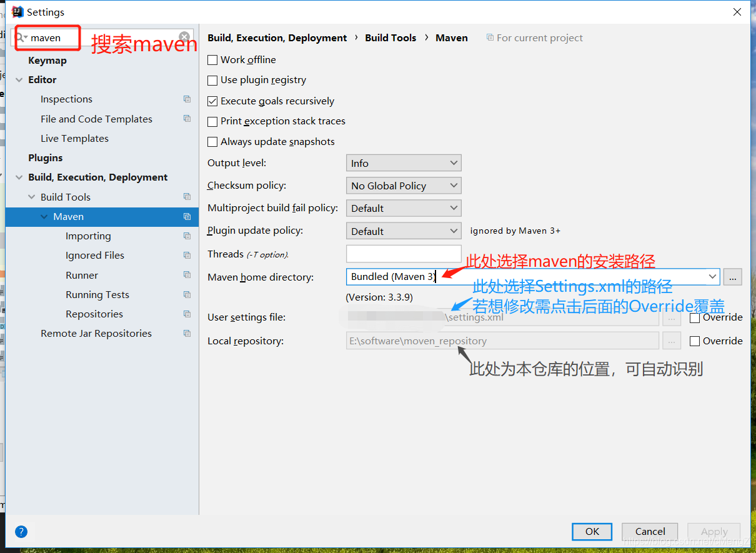Open Multiproject build fail policy dropdown
This screenshot has height=553, width=756.
[404, 208]
